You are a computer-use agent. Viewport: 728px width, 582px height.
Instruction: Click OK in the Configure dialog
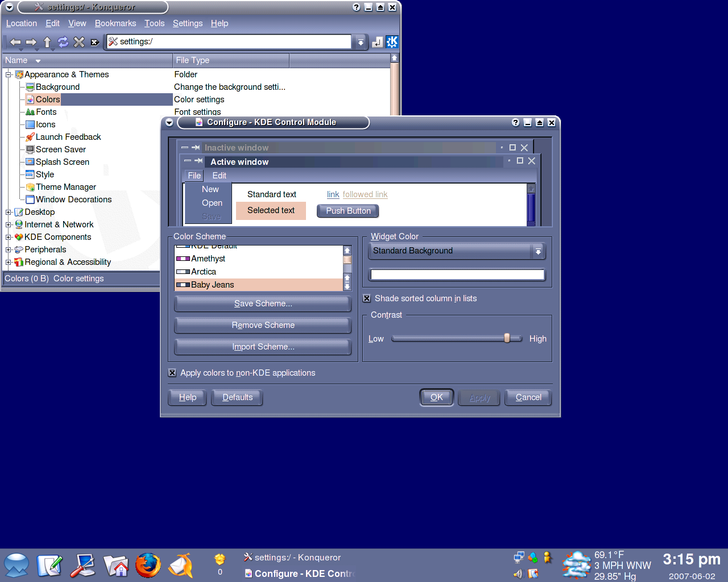tap(437, 397)
